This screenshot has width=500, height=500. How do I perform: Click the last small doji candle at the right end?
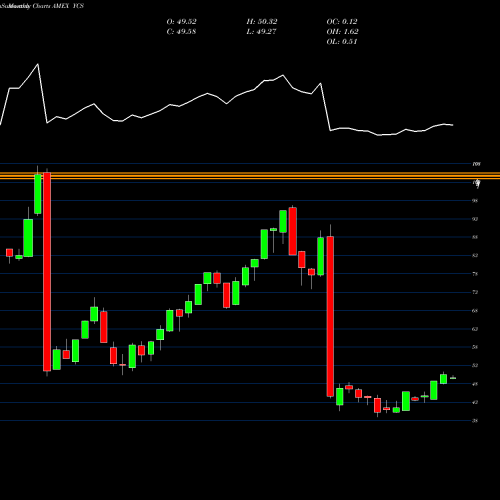(x=453, y=378)
